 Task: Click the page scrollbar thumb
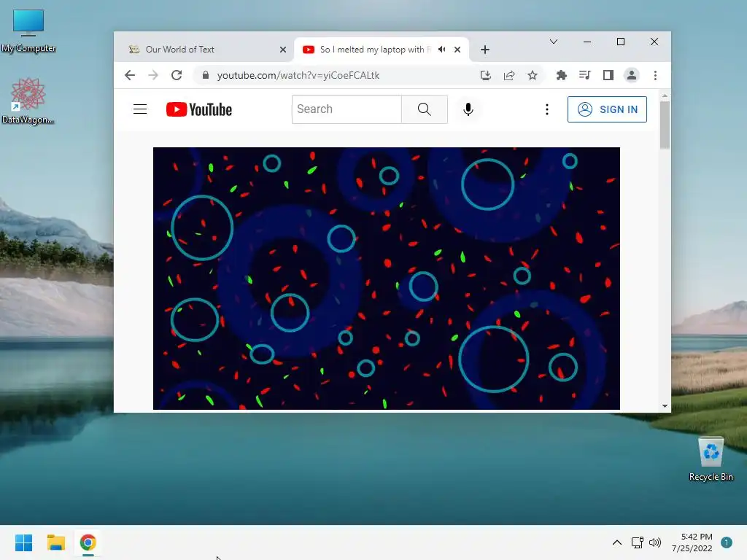tap(665, 125)
